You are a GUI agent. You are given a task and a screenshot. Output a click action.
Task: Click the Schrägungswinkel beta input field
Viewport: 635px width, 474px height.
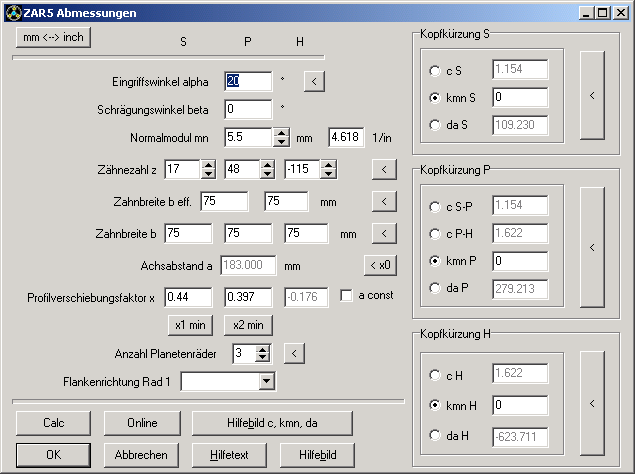248,109
